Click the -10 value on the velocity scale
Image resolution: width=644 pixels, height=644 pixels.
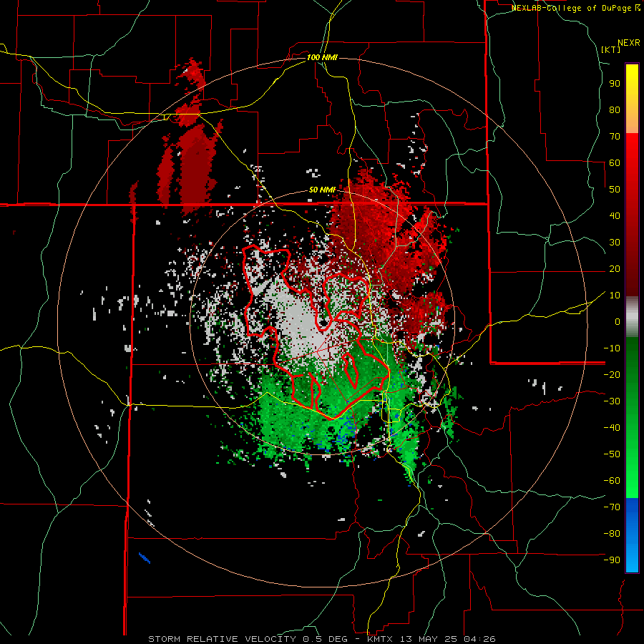(612, 348)
